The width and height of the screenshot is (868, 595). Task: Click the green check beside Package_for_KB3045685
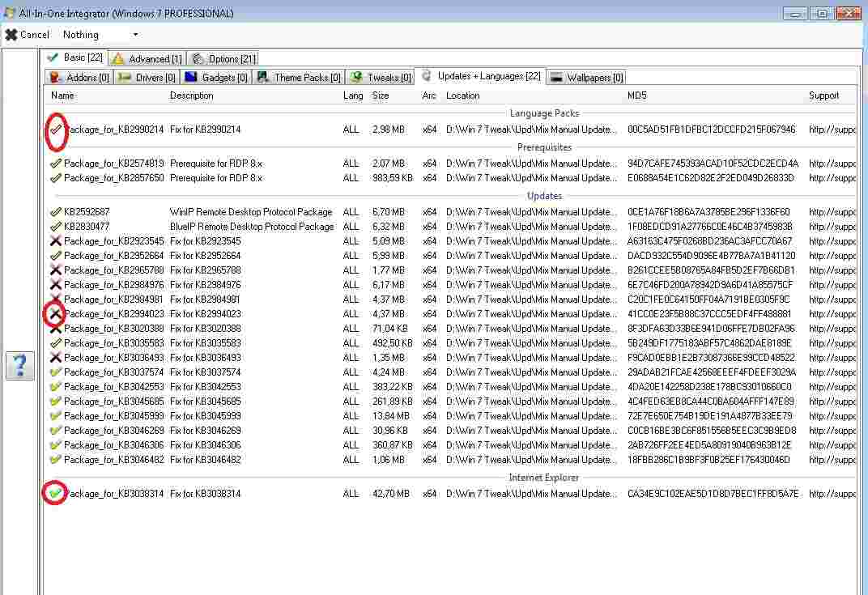(55, 402)
